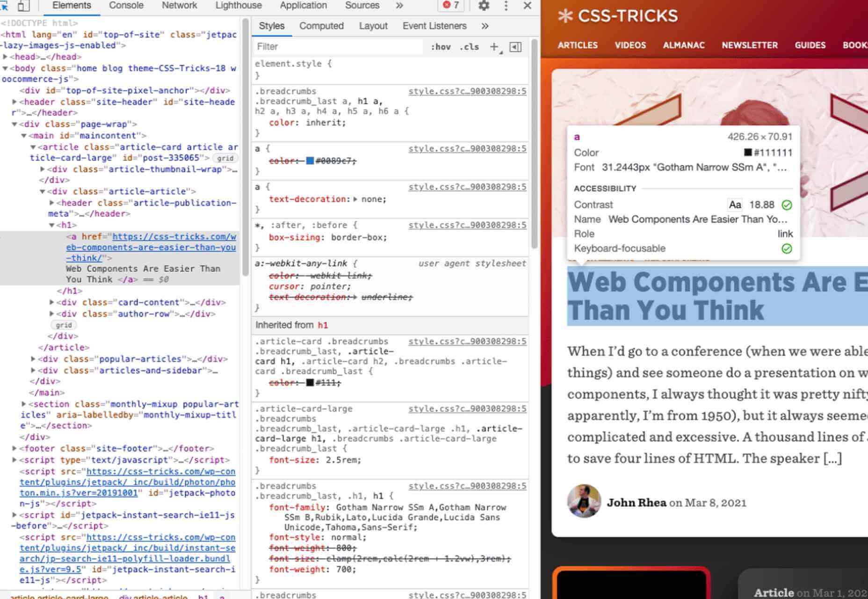Click the Elements tree vertical scrollbar
Viewport: 868px width, 599px height.
245,147
